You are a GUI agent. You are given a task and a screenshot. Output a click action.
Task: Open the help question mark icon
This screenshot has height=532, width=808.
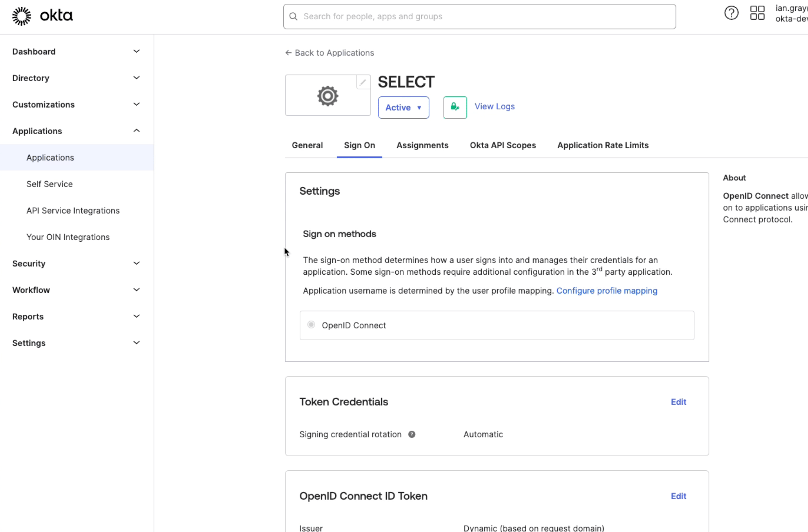click(731, 13)
